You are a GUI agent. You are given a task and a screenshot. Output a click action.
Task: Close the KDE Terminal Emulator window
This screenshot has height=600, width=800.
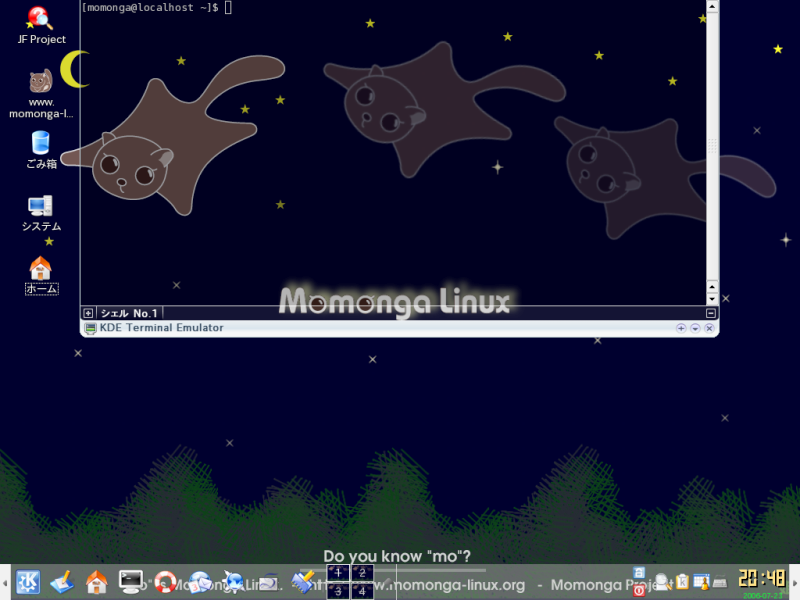coord(709,328)
